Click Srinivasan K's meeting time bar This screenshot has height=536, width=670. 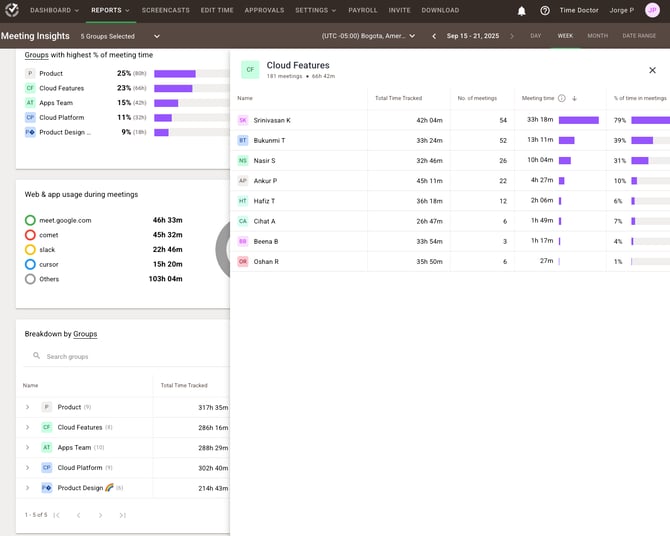click(578, 120)
